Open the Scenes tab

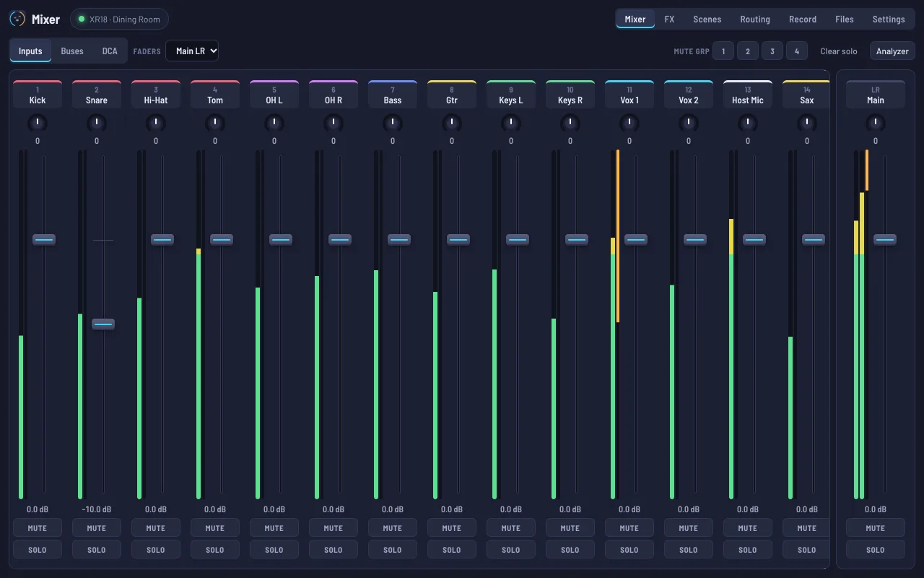tap(707, 20)
